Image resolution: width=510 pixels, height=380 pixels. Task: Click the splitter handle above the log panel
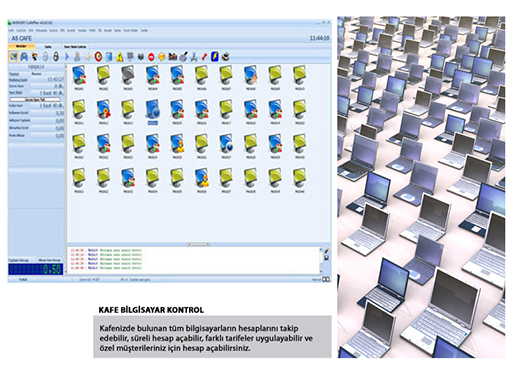[199, 244]
